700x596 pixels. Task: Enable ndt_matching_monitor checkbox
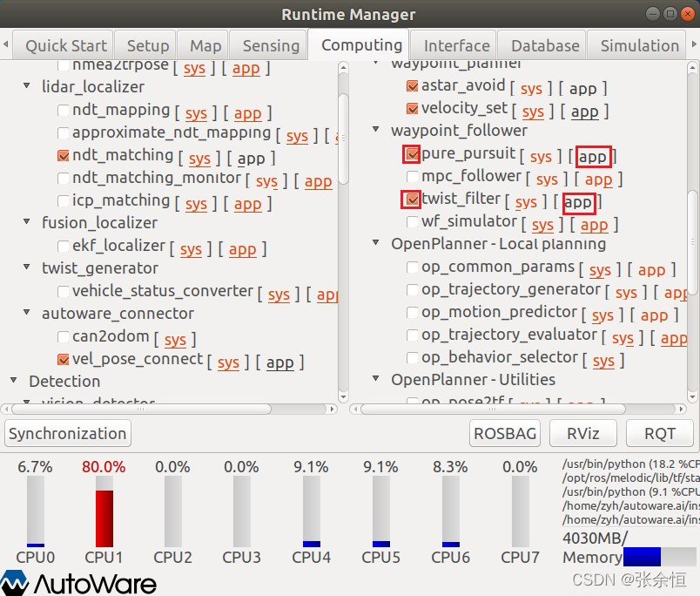(64, 179)
